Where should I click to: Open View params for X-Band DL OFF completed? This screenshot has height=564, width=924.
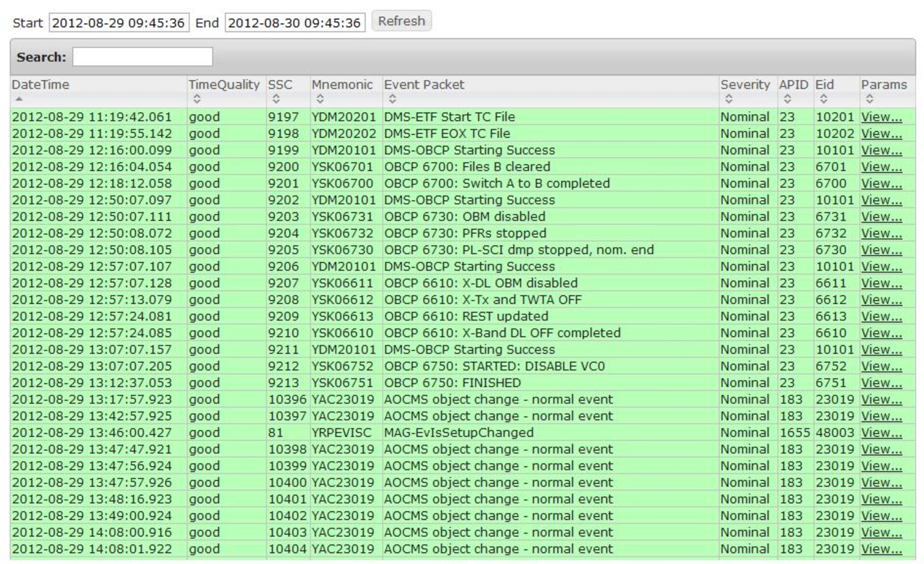881,333
